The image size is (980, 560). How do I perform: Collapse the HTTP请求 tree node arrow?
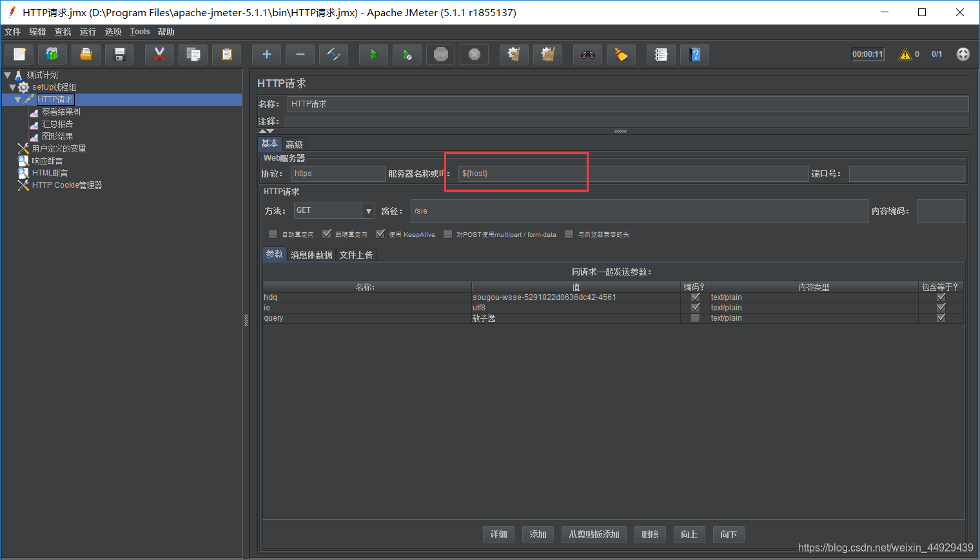18,100
